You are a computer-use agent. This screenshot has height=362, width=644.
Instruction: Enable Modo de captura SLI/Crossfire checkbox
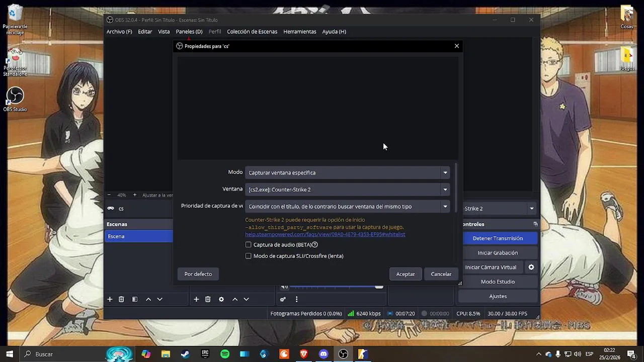click(248, 256)
